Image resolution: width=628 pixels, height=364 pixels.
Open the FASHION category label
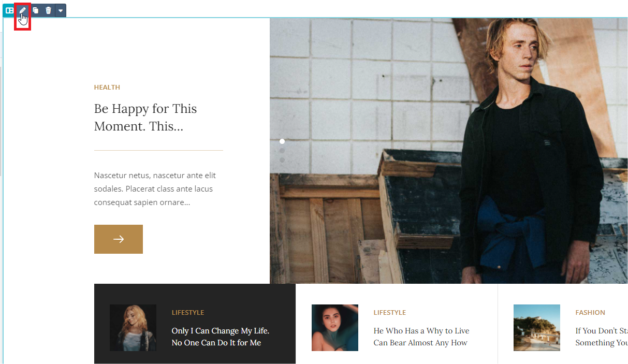click(590, 313)
